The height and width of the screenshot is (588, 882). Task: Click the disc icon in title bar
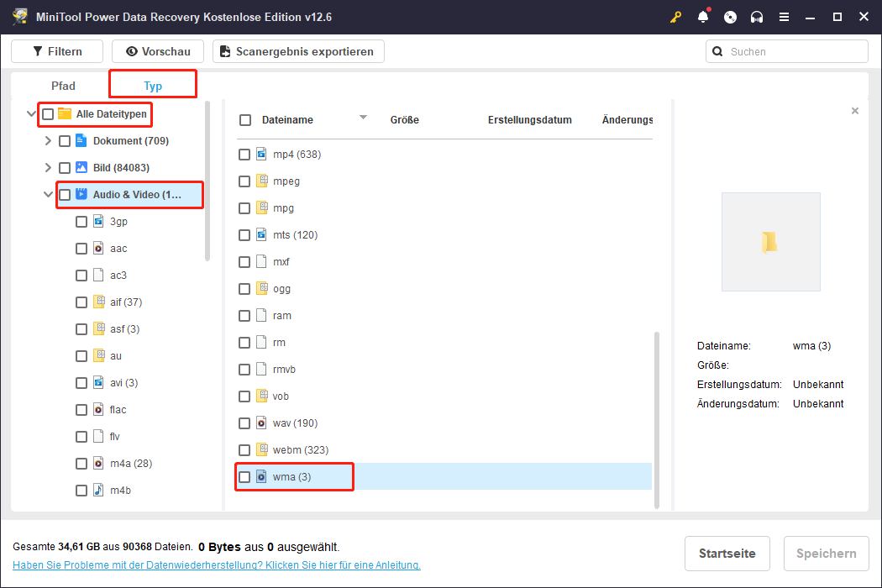coord(730,17)
